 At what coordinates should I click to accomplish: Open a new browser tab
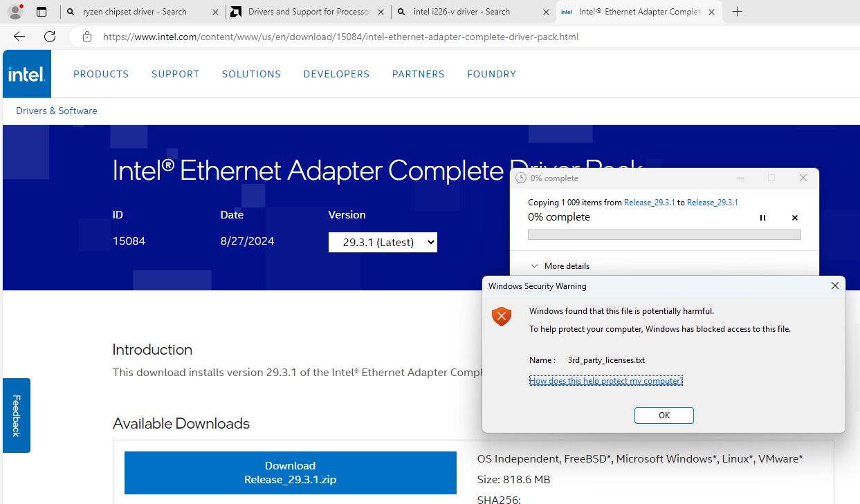pyautogui.click(x=737, y=12)
